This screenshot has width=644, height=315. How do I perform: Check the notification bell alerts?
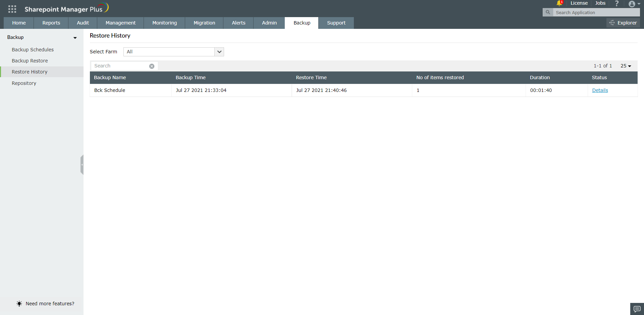click(x=558, y=3)
